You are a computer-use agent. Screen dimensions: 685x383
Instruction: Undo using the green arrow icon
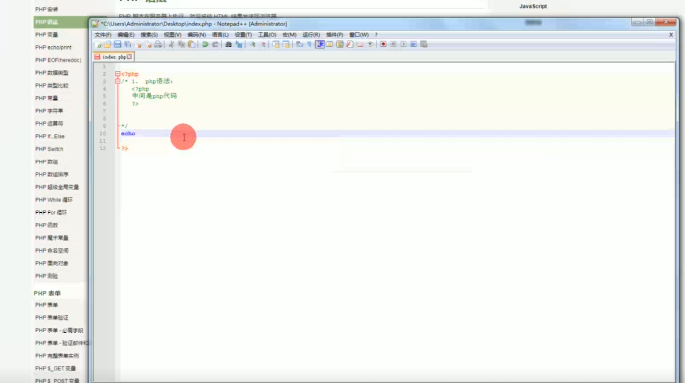[205, 45]
